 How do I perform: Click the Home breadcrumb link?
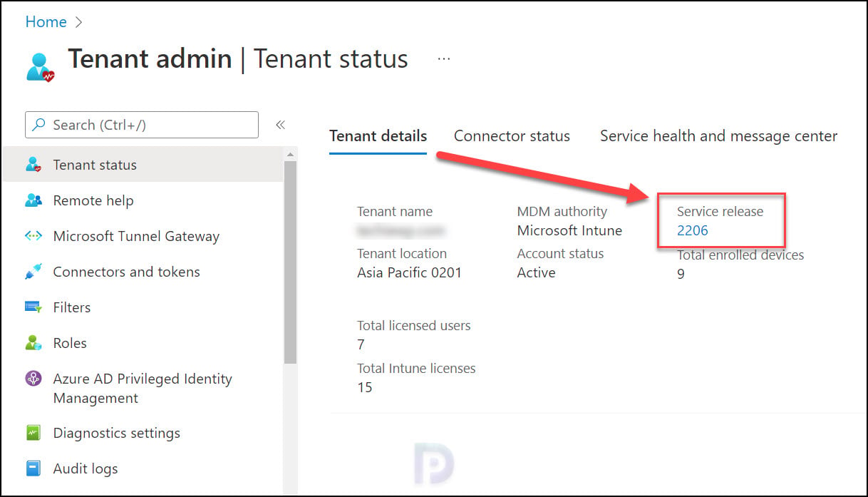pyautogui.click(x=46, y=22)
